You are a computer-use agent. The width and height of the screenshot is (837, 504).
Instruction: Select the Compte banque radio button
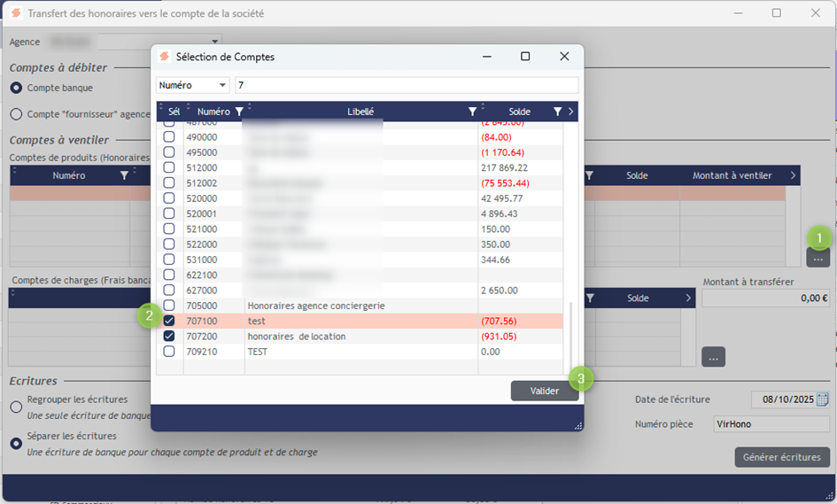(16, 88)
